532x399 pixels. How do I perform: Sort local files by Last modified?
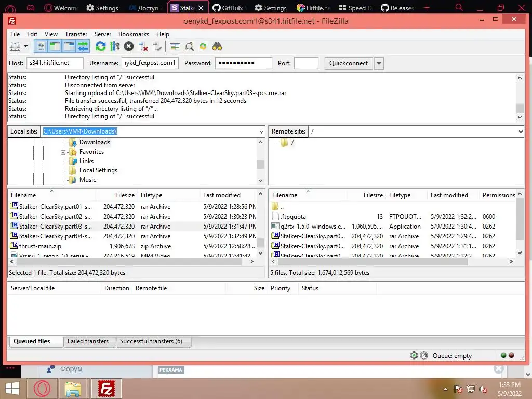(228, 195)
